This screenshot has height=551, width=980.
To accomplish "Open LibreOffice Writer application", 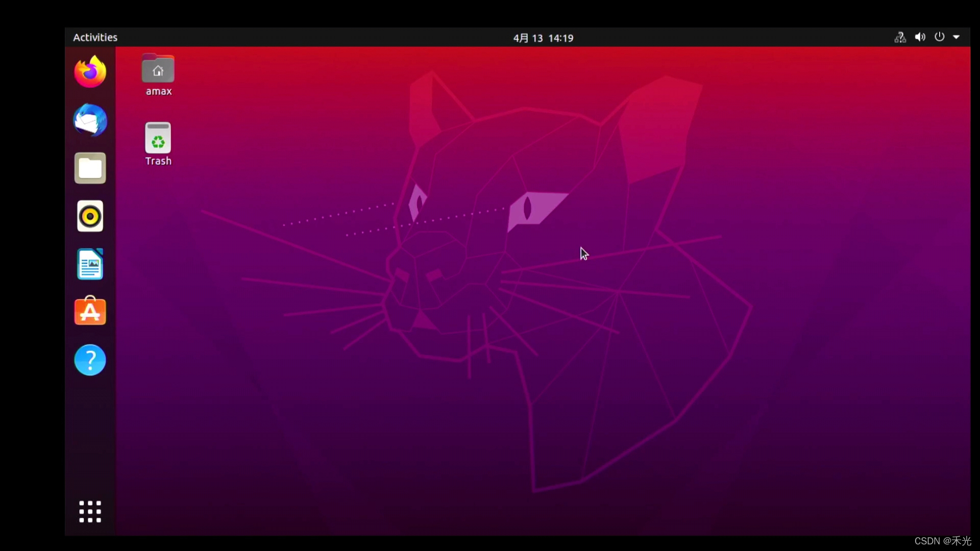I will [x=89, y=264].
